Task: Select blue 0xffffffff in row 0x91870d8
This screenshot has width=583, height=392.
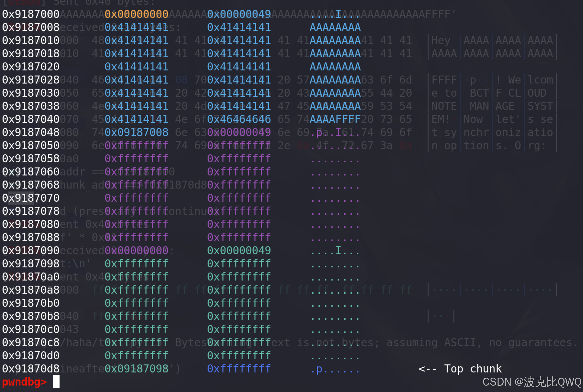Action: (x=239, y=369)
